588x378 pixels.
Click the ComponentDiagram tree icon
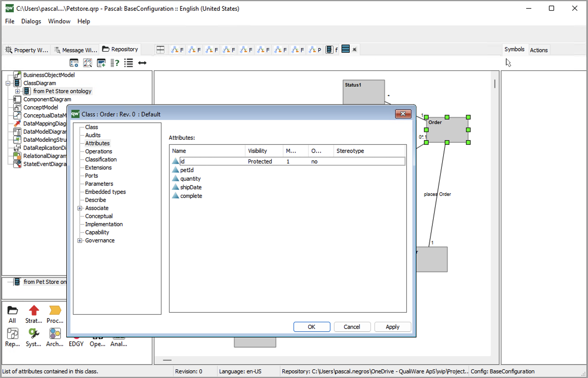point(17,99)
